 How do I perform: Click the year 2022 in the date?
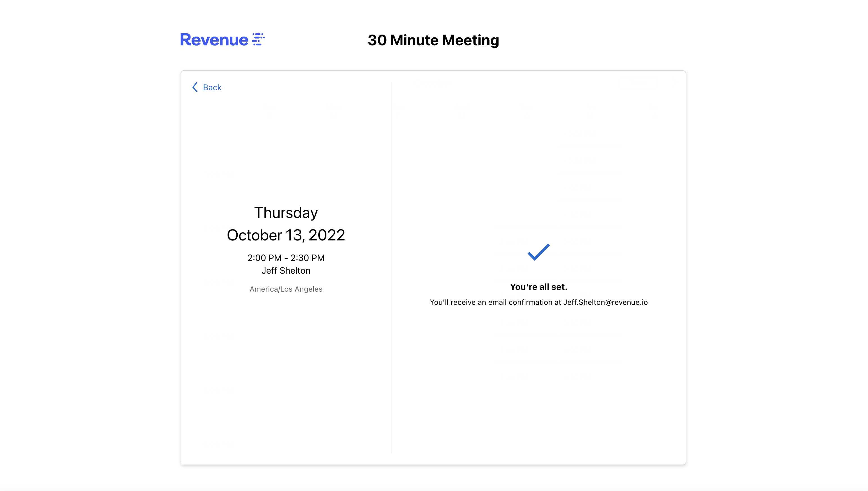pos(326,235)
